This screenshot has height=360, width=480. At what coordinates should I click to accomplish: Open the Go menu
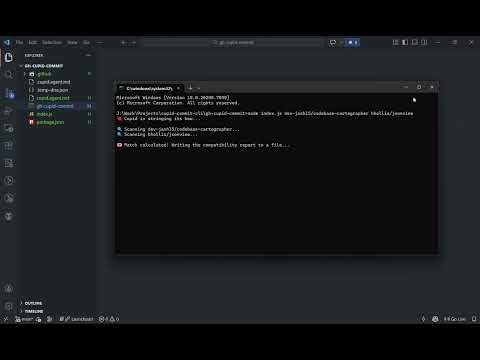[x=86, y=42]
